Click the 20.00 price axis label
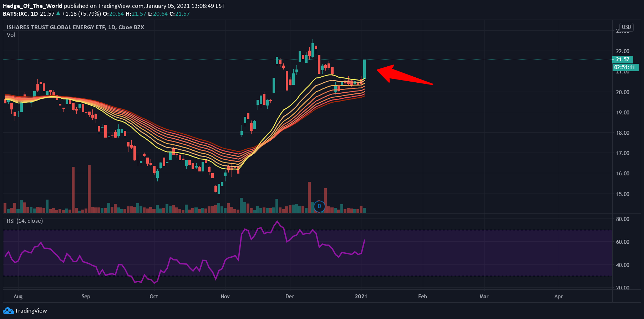 (623, 92)
